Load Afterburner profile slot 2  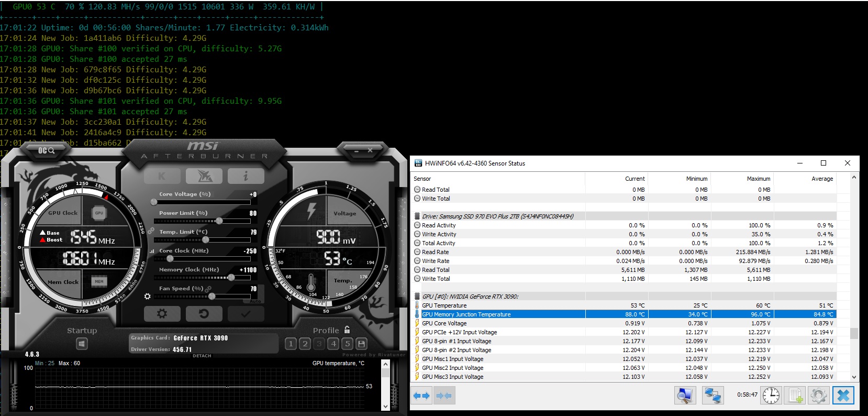305,344
